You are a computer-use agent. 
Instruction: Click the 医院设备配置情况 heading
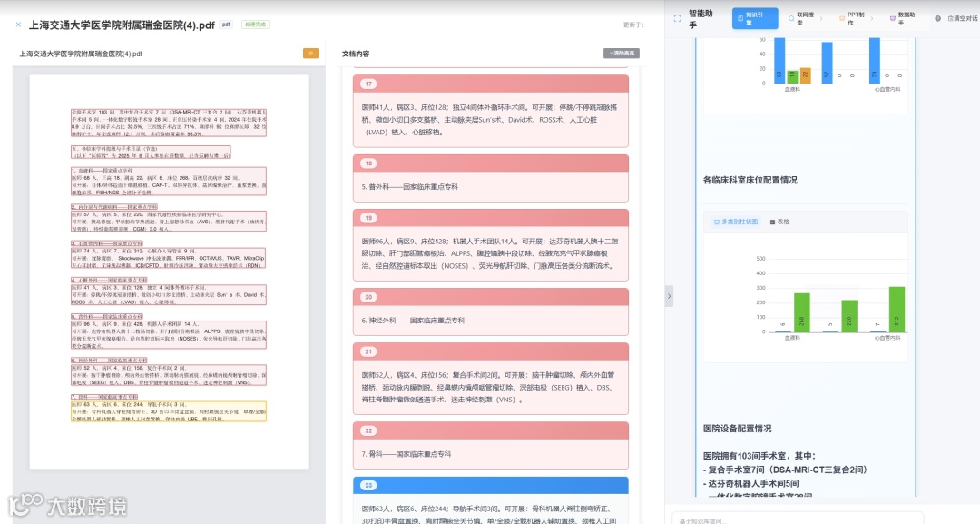point(737,429)
